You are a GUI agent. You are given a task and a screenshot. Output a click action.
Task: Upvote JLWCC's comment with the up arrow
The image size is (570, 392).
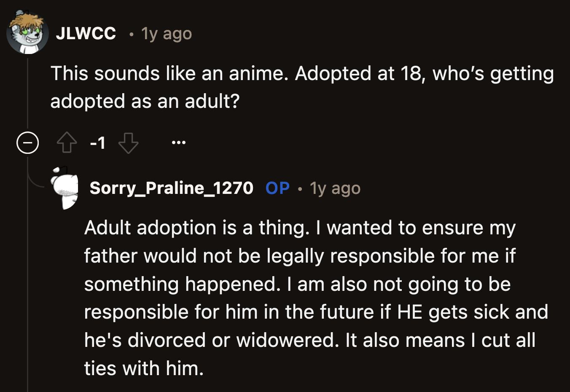tap(67, 142)
